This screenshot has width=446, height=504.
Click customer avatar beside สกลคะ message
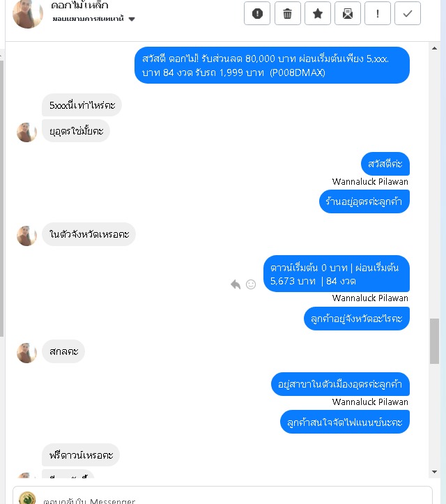tap(26, 353)
